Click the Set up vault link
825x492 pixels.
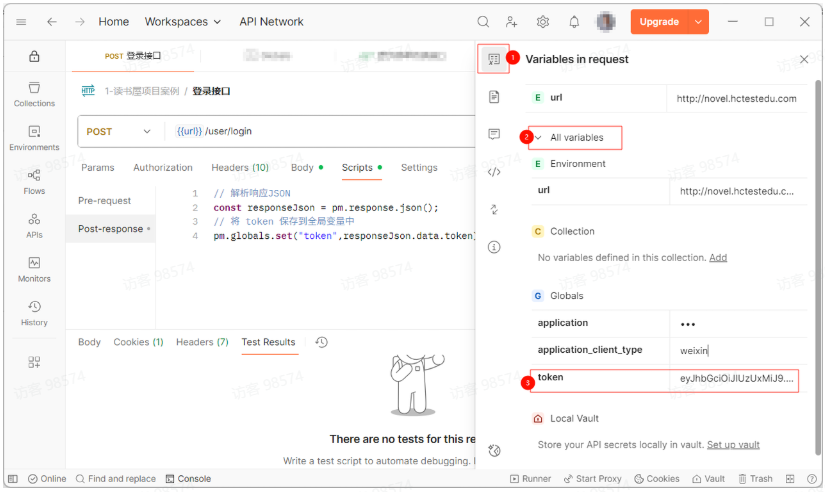(733, 445)
